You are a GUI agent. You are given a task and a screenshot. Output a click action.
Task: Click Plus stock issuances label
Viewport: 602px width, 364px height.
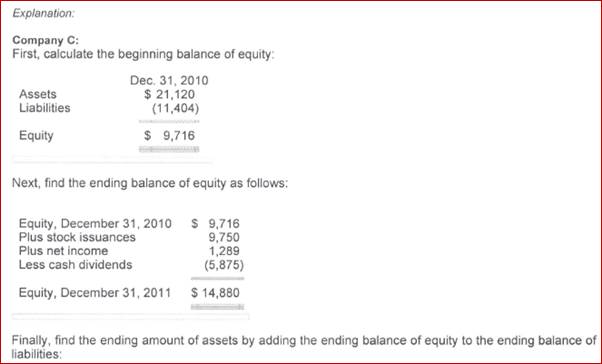point(77,237)
